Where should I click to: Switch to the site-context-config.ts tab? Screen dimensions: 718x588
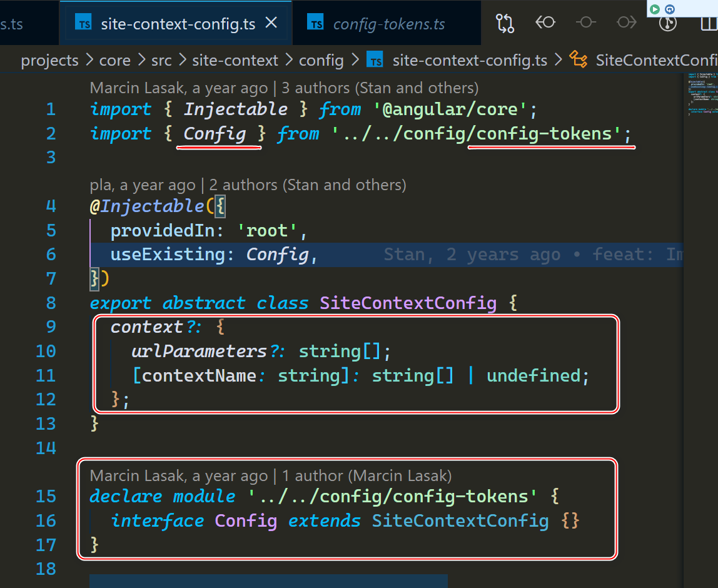[176, 23]
